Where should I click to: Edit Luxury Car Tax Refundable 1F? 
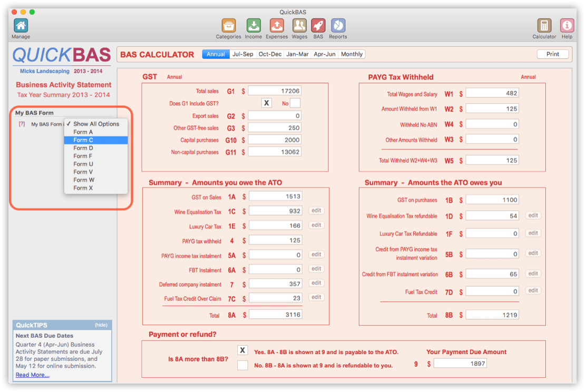pos(533,233)
